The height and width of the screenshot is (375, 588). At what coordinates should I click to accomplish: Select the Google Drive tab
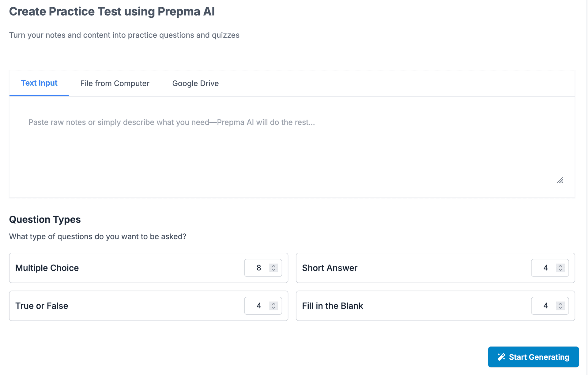point(195,84)
